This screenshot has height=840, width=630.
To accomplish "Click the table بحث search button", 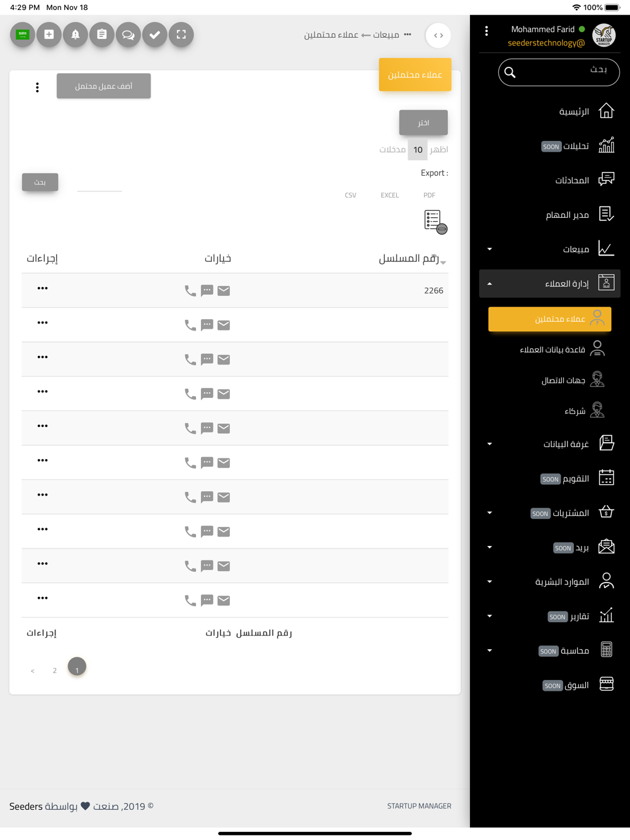I will tap(40, 182).
